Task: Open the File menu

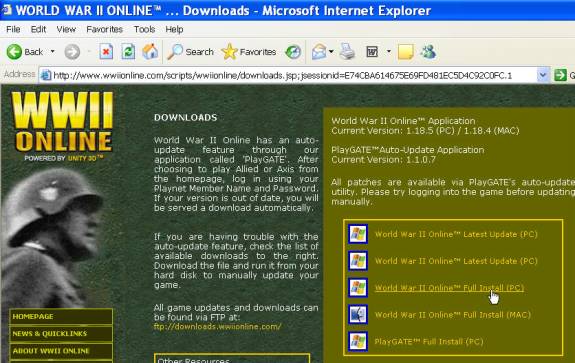Action: (x=13, y=29)
